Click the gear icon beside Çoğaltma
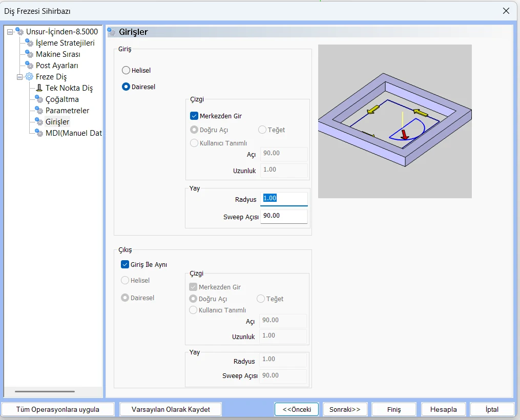520x420 pixels. tap(39, 99)
